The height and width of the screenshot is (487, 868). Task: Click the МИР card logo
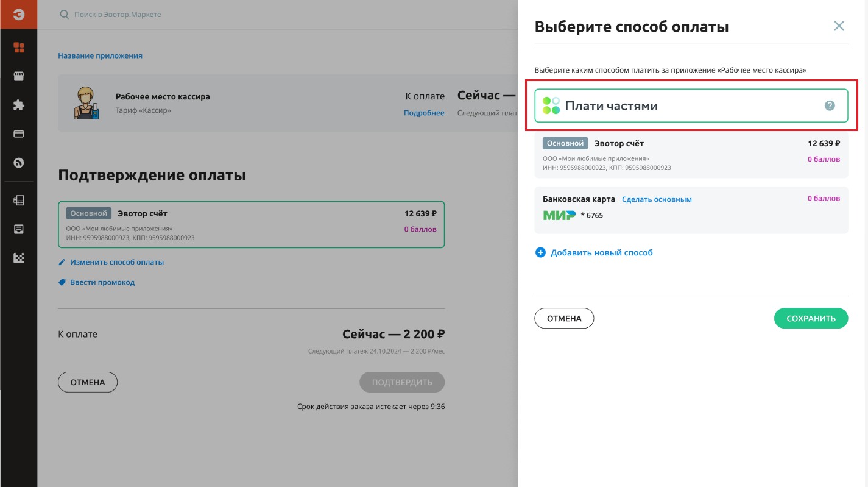[x=559, y=215]
